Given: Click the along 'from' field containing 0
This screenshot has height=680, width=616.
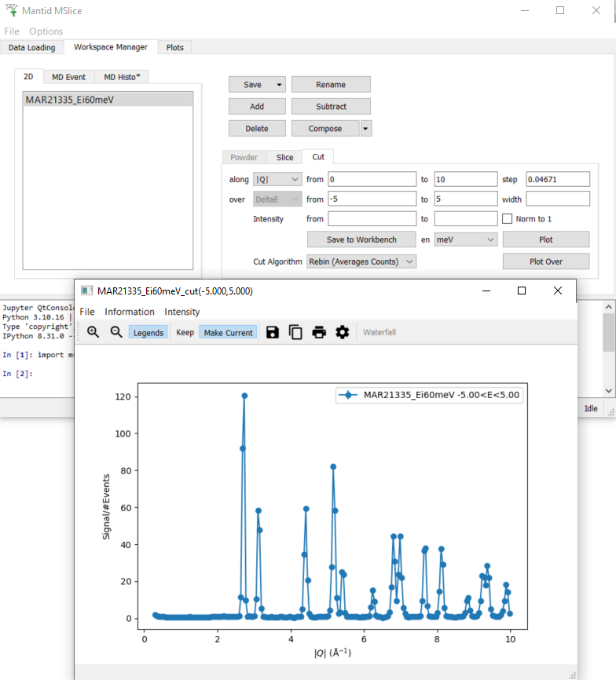Looking at the screenshot, I should point(372,179).
